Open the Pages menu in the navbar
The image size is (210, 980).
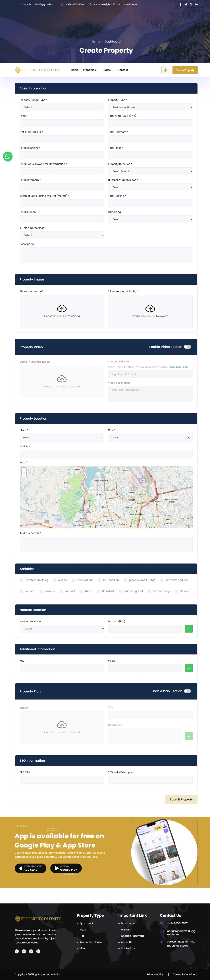pyautogui.click(x=108, y=70)
